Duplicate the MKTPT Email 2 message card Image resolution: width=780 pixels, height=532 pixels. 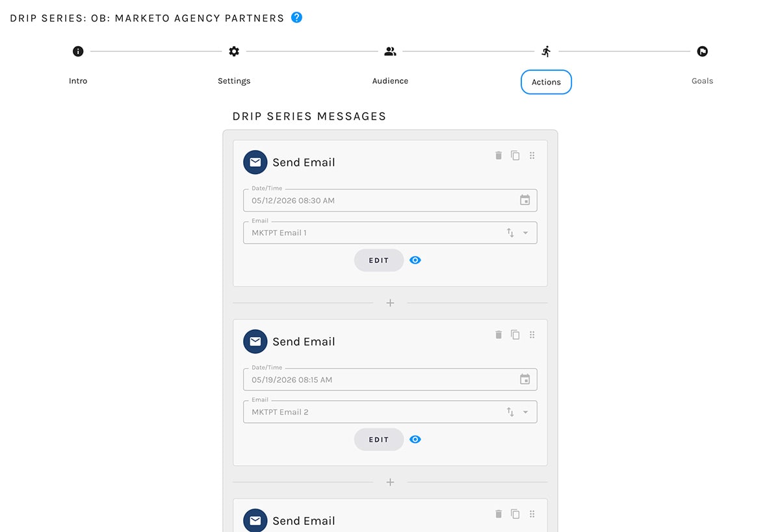pos(515,335)
